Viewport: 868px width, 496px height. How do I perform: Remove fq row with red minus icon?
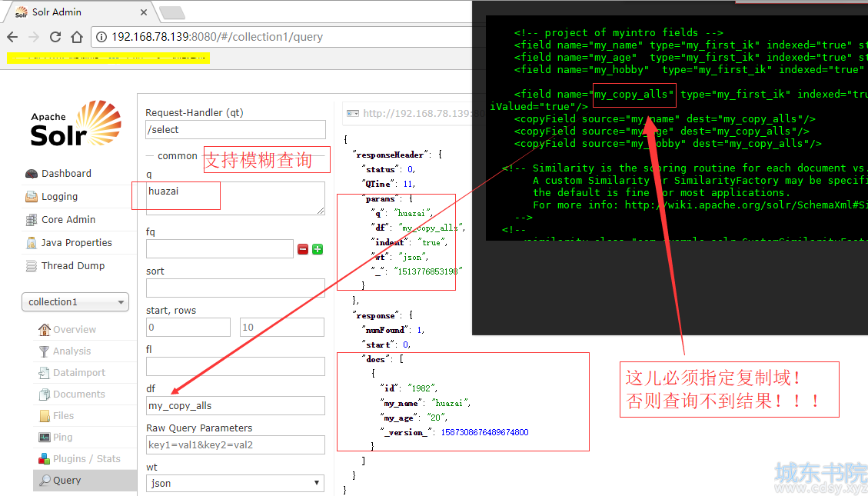(x=303, y=250)
